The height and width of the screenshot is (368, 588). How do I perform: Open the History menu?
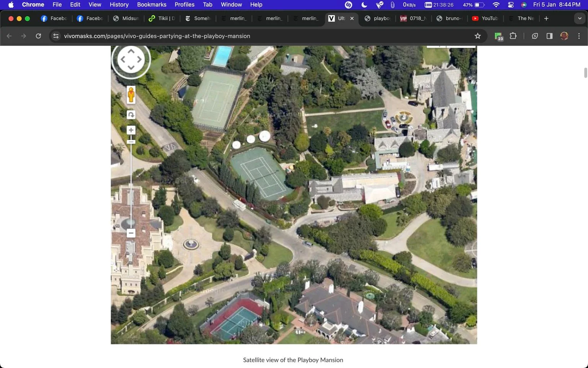[x=119, y=5]
